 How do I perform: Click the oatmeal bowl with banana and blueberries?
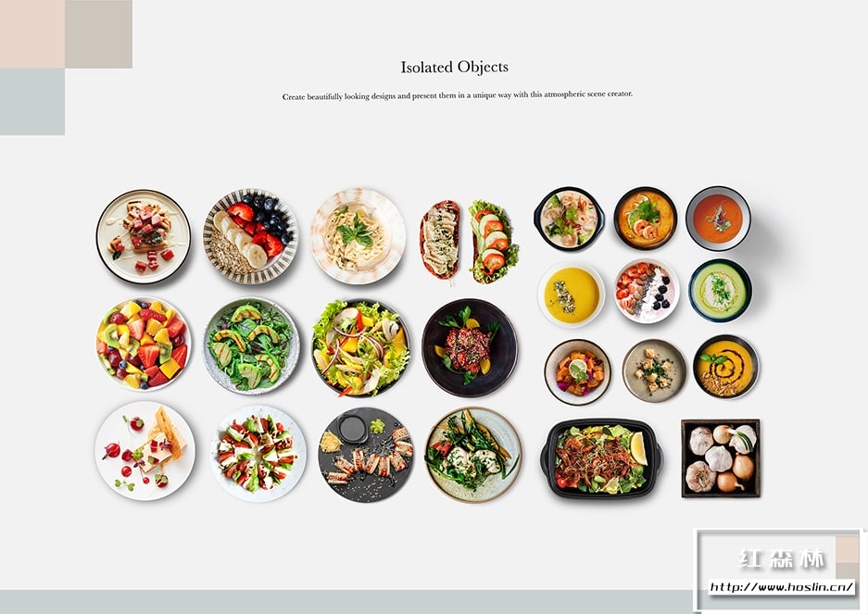tap(251, 236)
